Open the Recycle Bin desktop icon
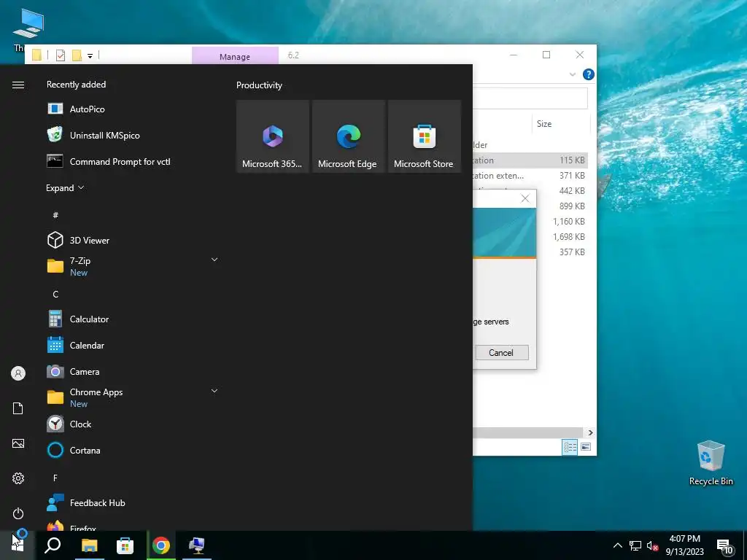Screen dimensions: 747x560 tap(711, 463)
